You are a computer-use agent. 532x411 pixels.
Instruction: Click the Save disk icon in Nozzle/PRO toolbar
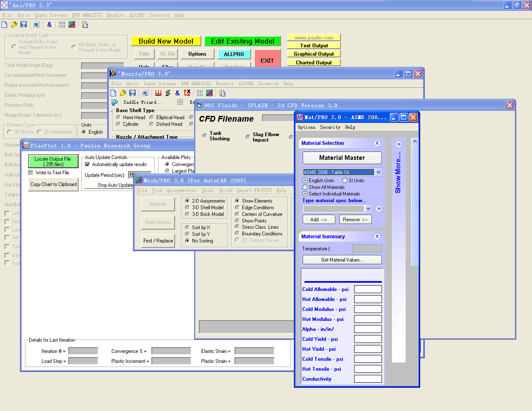point(133,93)
